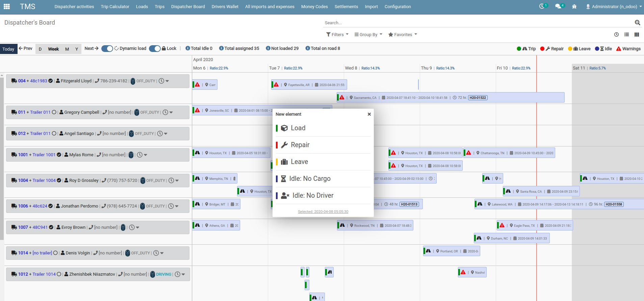Click the duty status icon for Fitzgerald Lloyd
This screenshot has height=301, width=644.
pyautogui.click(x=133, y=81)
